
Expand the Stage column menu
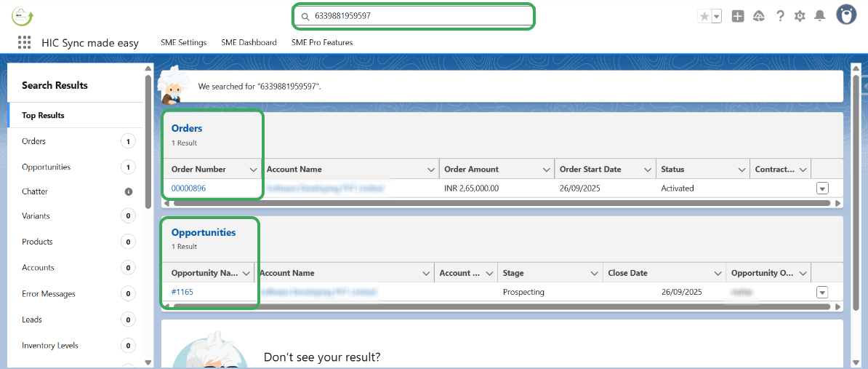(594, 273)
